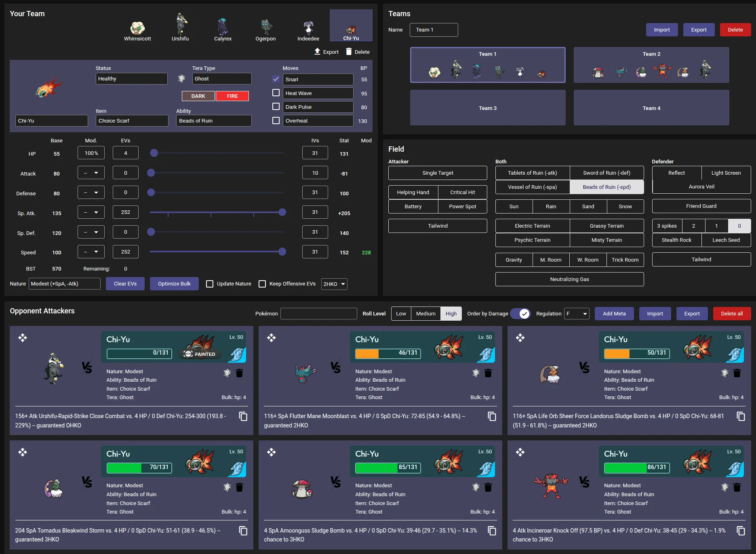Screen dimensions: 756x554
Task: Click the Optimize Bulk button
Action: 174,284
